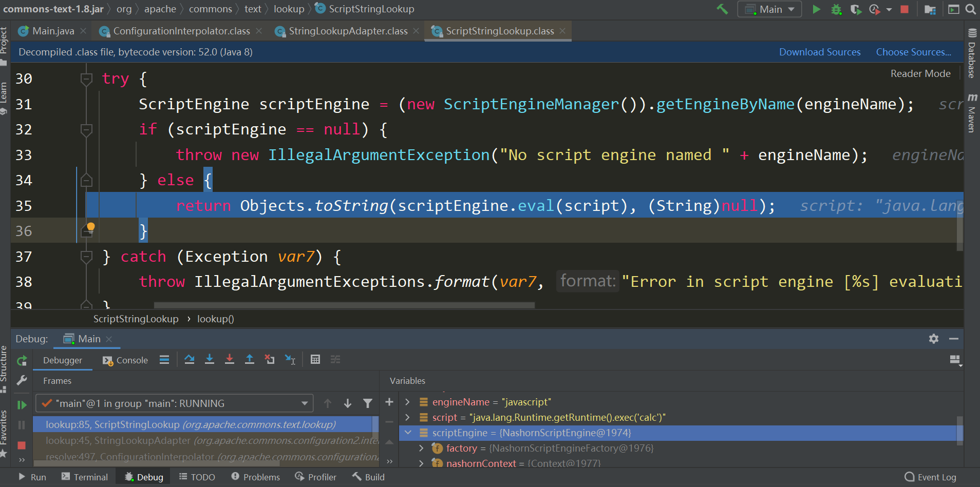Click the Download Sources link
Image resolution: width=980 pixels, height=487 pixels.
click(x=819, y=52)
